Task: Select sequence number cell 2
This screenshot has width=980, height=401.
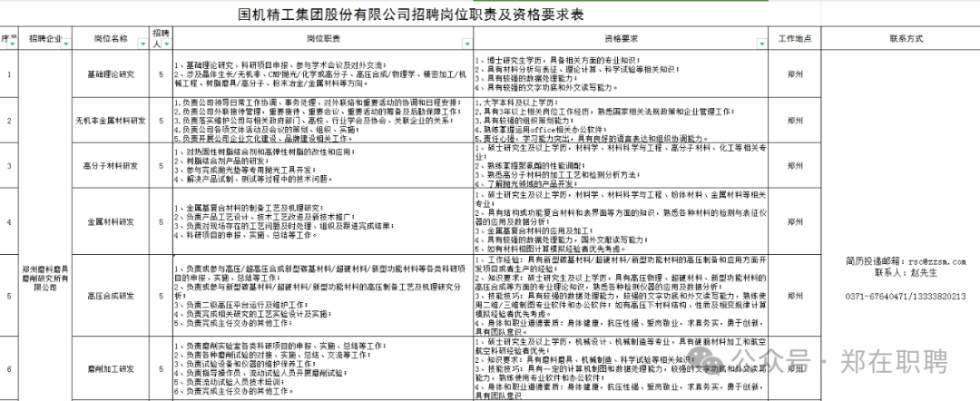Action: (x=9, y=121)
